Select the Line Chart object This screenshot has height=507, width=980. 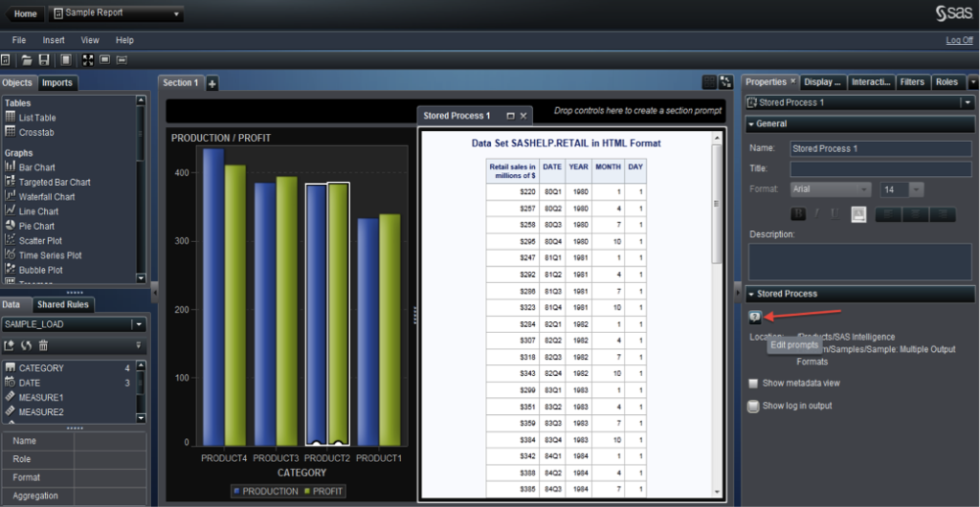pyautogui.click(x=32, y=211)
